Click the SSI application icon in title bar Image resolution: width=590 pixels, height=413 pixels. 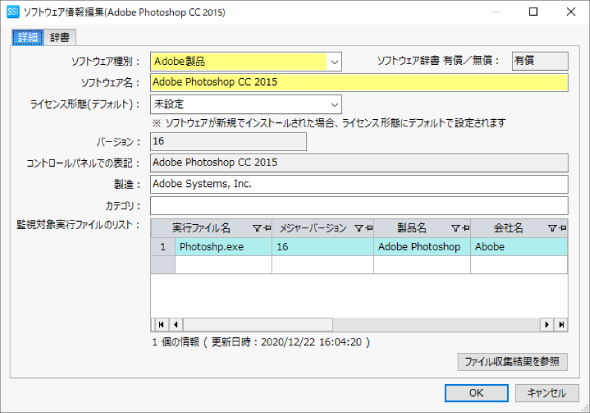coord(13,12)
